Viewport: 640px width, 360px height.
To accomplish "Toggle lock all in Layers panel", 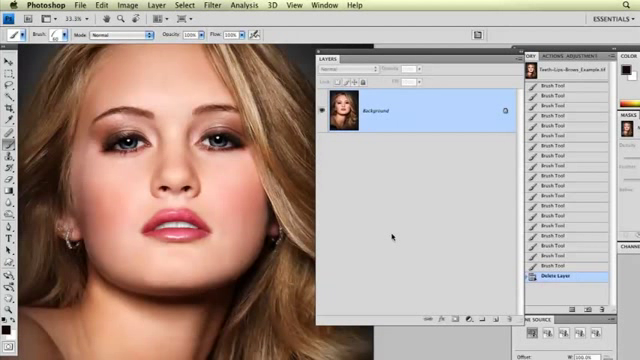I will (x=363, y=82).
